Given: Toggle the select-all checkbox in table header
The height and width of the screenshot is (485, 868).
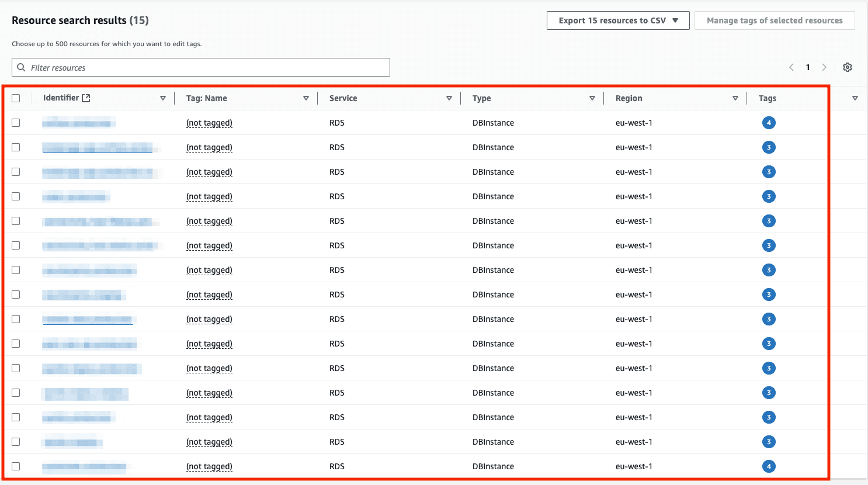Looking at the screenshot, I should pyautogui.click(x=16, y=98).
